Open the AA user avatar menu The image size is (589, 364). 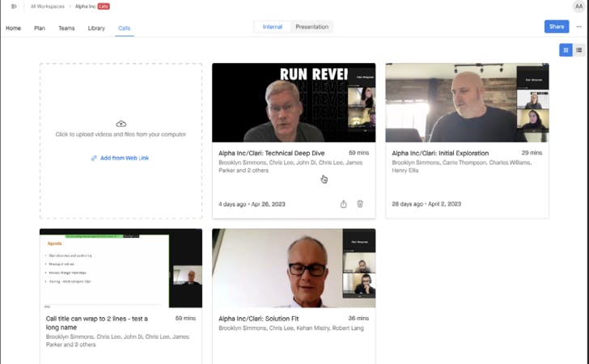click(x=578, y=6)
